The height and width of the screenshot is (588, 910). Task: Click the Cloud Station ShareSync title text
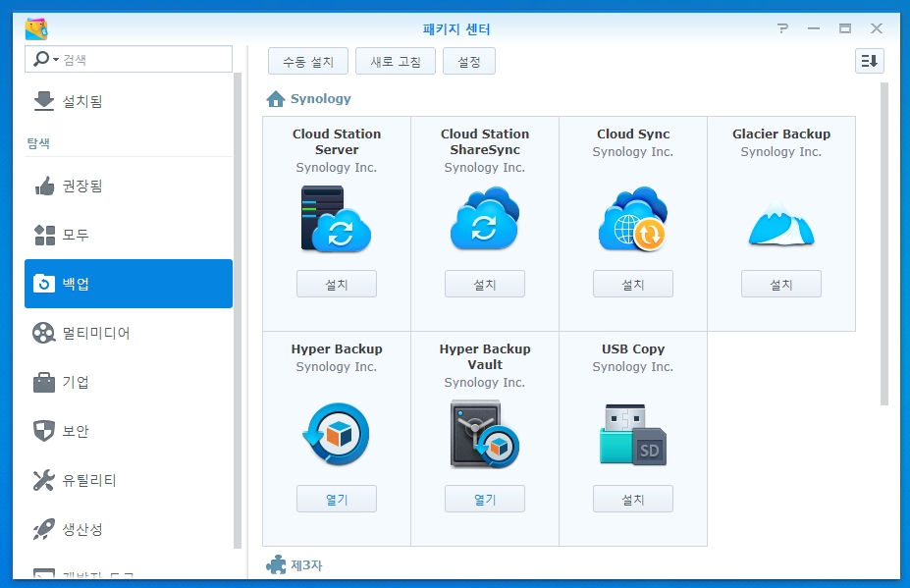(x=485, y=141)
